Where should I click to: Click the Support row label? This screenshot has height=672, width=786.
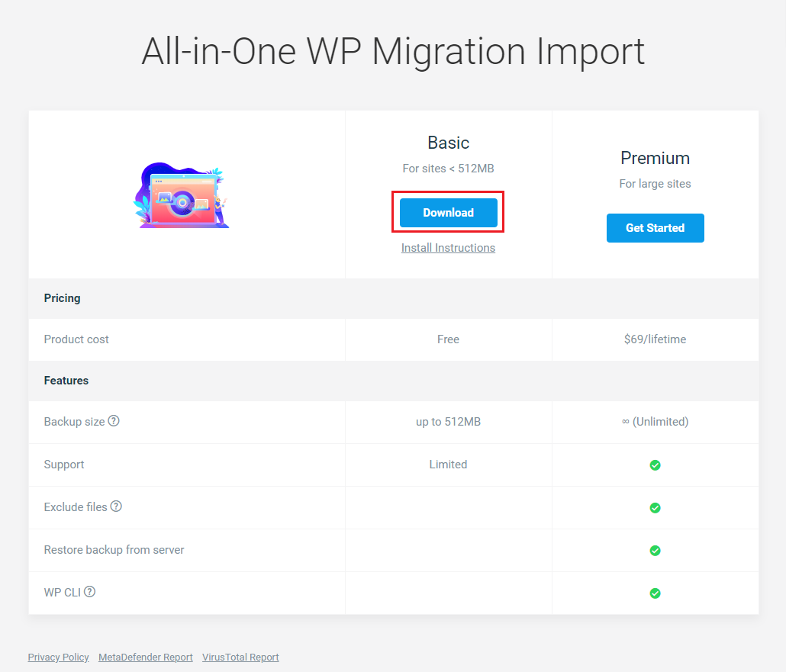[x=63, y=465]
